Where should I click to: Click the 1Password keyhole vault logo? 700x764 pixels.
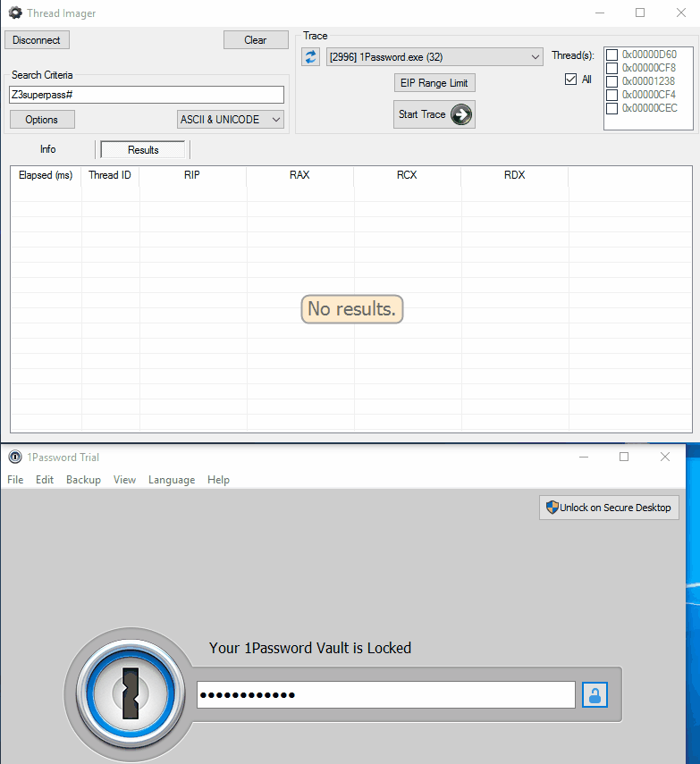pyautogui.click(x=131, y=693)
